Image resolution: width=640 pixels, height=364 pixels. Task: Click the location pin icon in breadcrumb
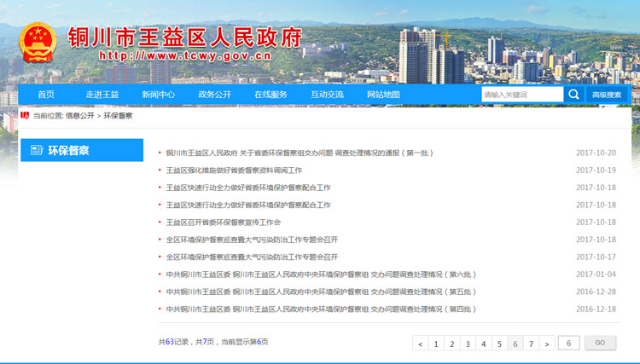[25, 114]
